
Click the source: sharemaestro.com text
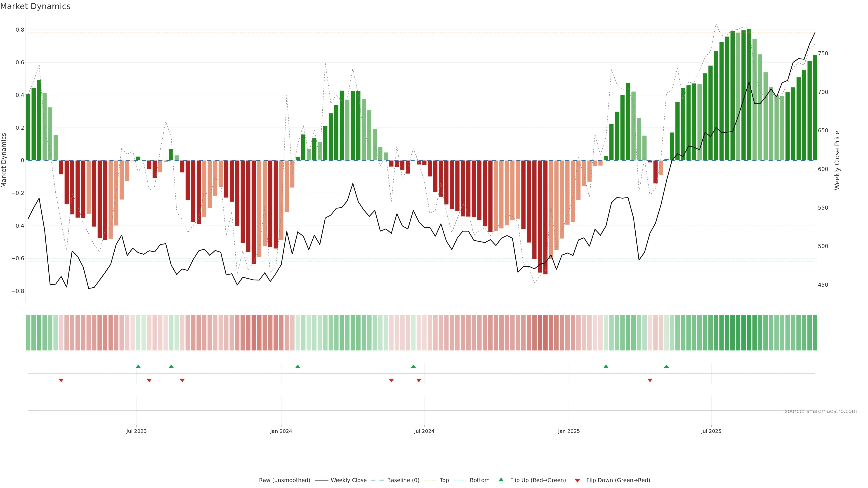(x=821, y=411)
